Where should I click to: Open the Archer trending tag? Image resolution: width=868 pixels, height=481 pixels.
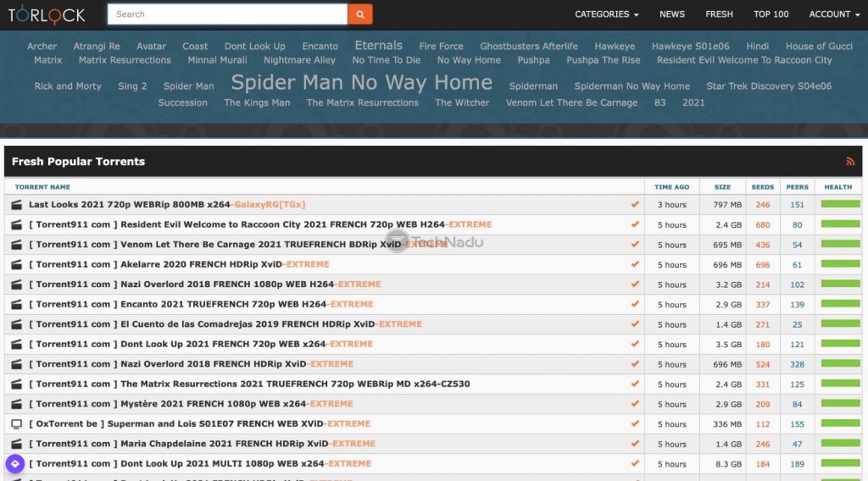(x=42, y=47)
